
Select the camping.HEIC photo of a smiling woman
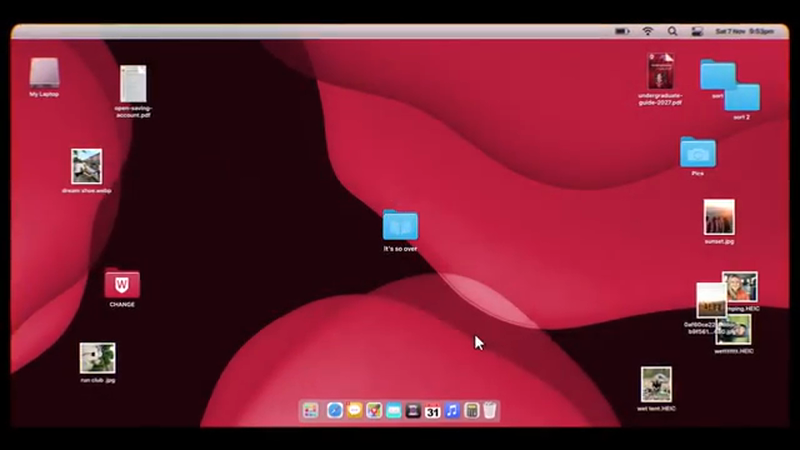(741, 287)
